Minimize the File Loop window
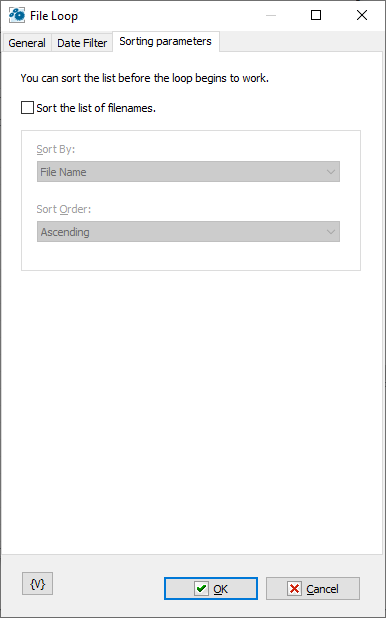The height and width of the screenshot is (618, 386). point(270,15)
